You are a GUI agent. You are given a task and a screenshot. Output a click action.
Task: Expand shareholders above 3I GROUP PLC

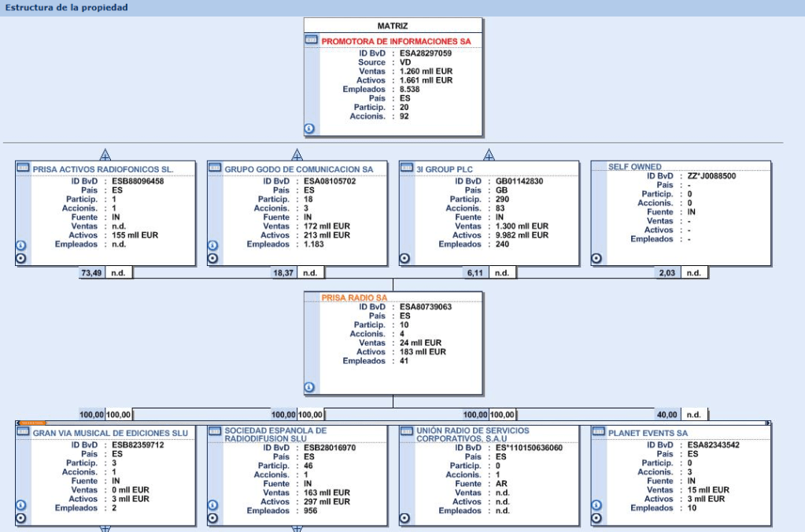[x=489, y=154]
